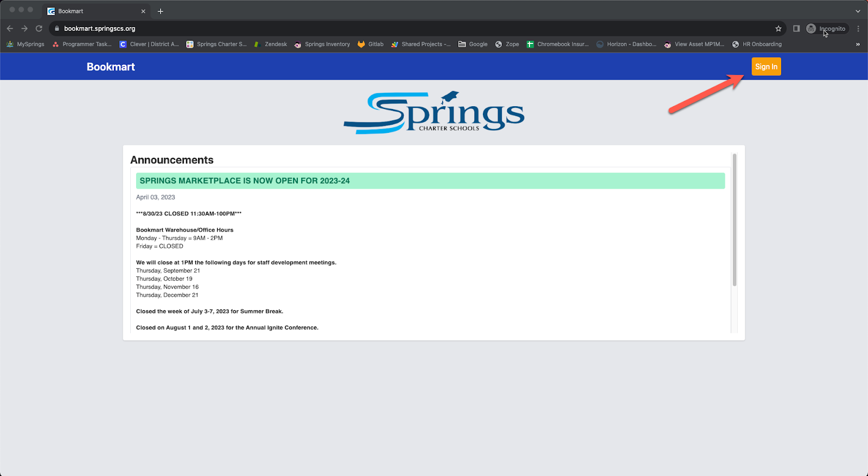Open the HR Onboarding bookmark
868x476 pixels.
tap(757, 44)
